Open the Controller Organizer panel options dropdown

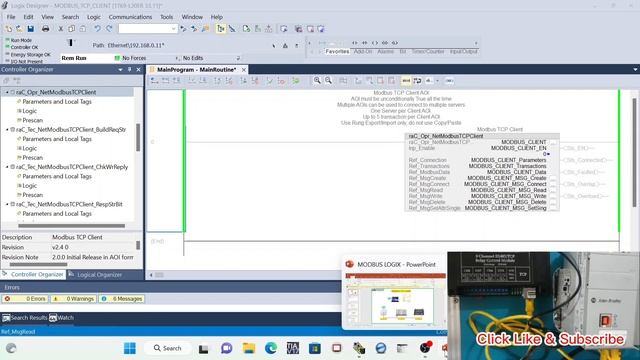(120, 69)
